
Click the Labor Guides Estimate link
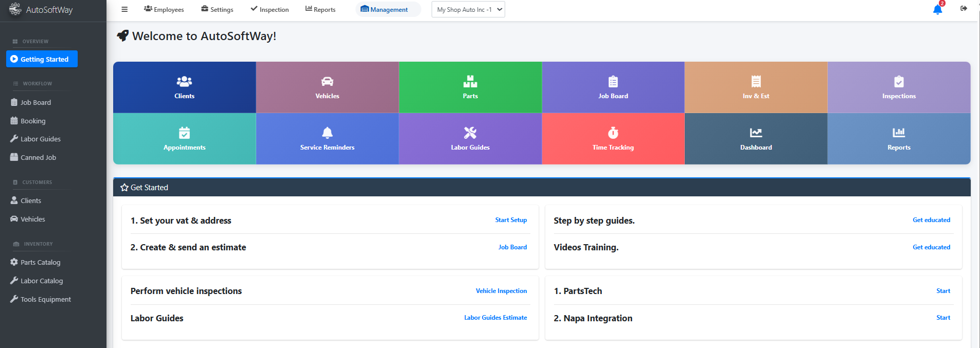(495, 318)
